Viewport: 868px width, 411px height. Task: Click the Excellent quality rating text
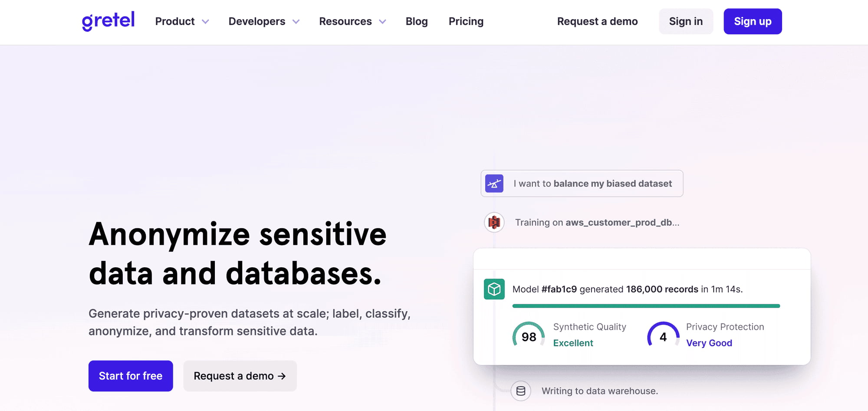(573, 343)
